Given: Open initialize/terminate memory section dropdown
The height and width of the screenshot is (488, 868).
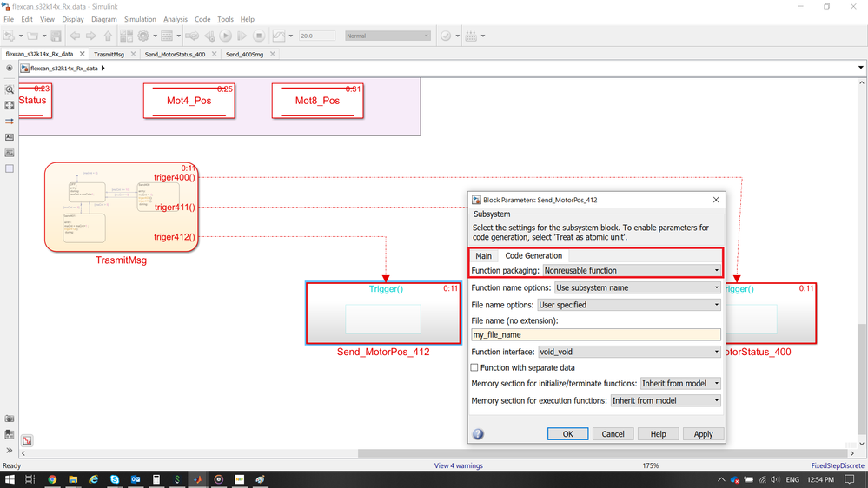Looking at the screenshot, I should point(680,384).
